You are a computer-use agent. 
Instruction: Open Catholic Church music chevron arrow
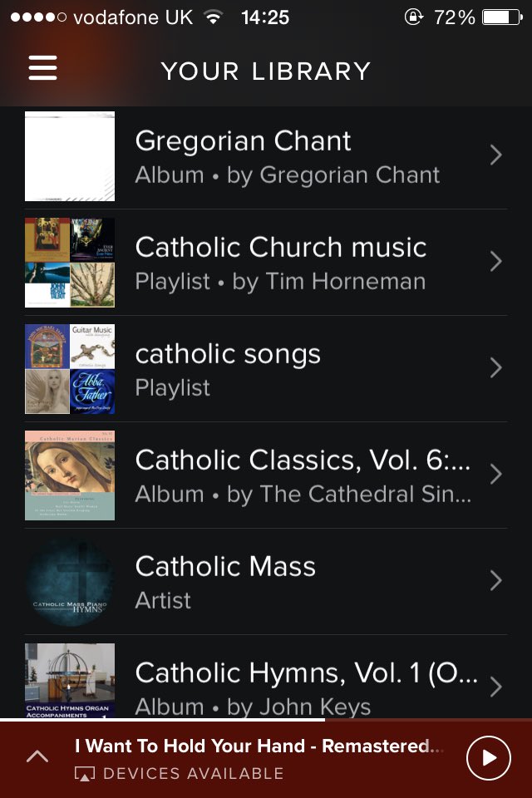click(x=496, y=262)
